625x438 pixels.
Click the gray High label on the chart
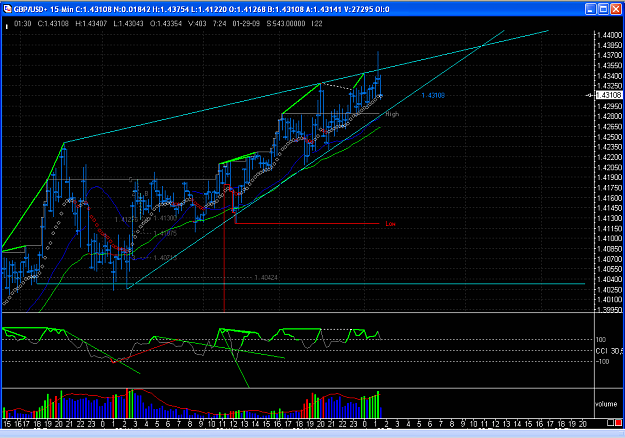click(x=392, y=114)
